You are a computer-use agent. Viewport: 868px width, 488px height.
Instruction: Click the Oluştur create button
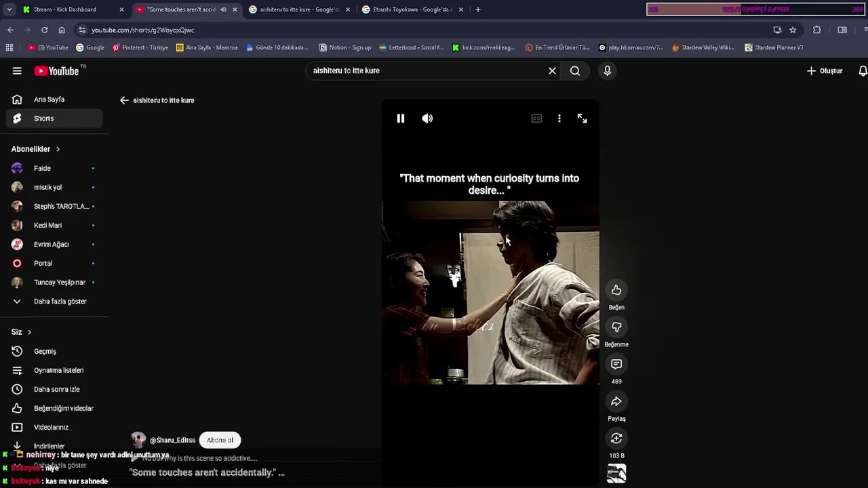[825, 70]
